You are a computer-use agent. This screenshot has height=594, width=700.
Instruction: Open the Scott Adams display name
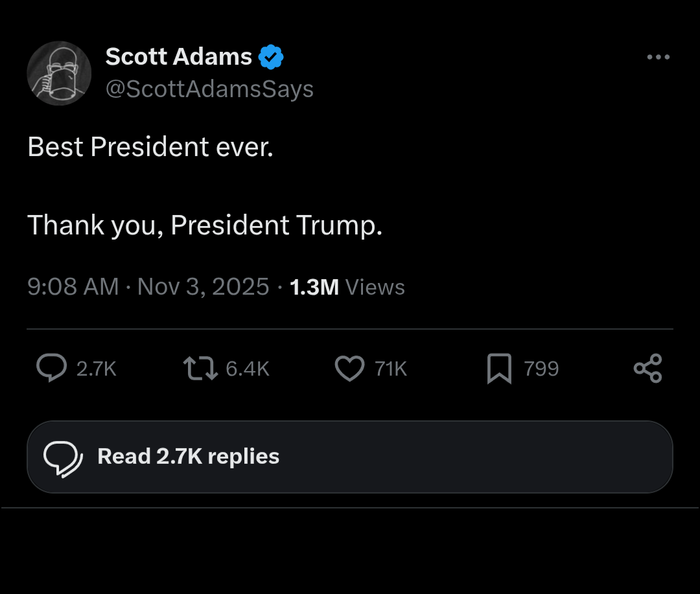click(x=178, y=57)
